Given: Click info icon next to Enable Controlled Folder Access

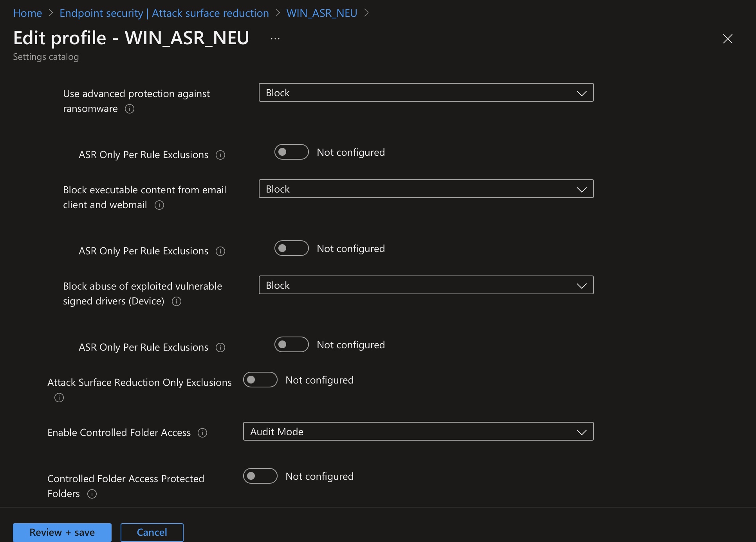Looking at the screenshot, I should coord(202,433).
